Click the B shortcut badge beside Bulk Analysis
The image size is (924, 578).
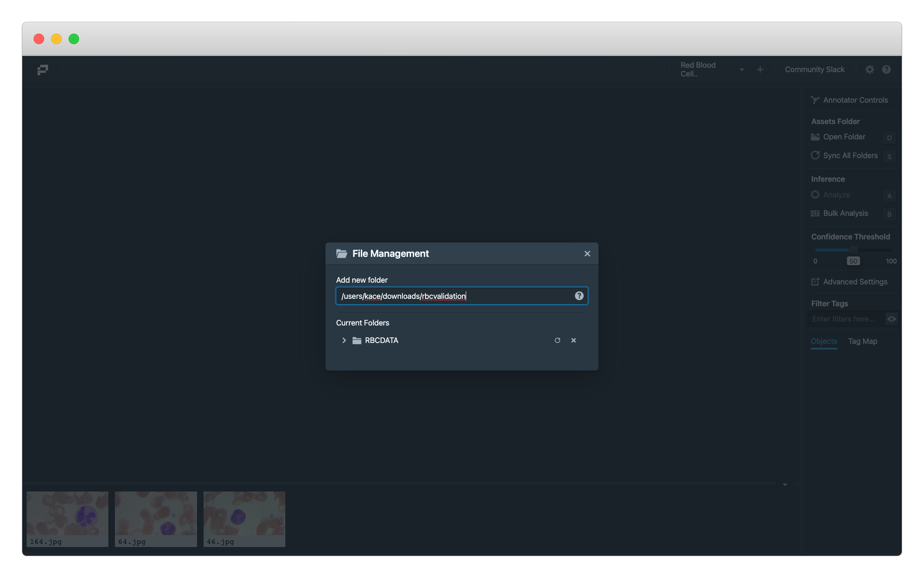[889, 214]
